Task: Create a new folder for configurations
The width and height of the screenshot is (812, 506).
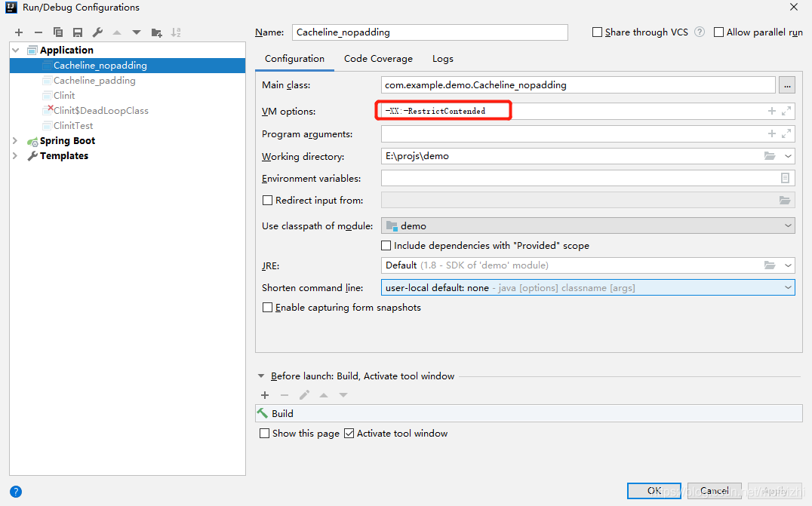Action: pyautogui.click(x=156, y=32)
